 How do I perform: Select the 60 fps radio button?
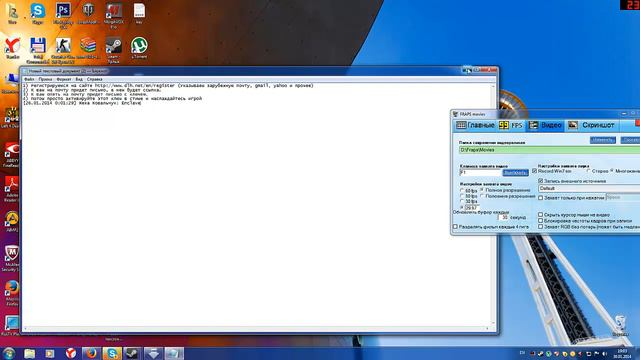(462, 191)
